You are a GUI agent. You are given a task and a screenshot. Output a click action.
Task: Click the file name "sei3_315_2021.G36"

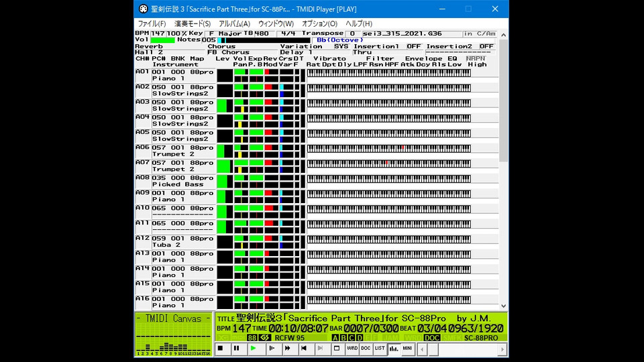click(x=402, y=34)
